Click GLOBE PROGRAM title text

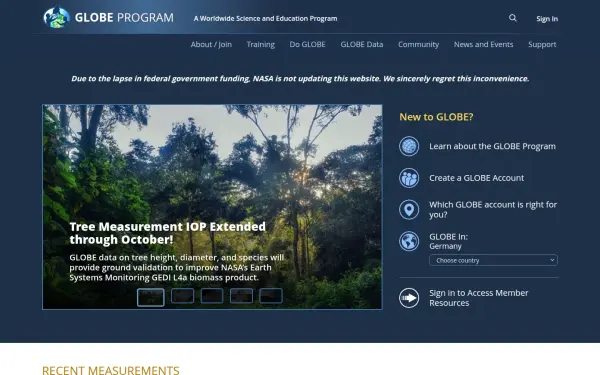pyautogui.click(x=124, y=18)
